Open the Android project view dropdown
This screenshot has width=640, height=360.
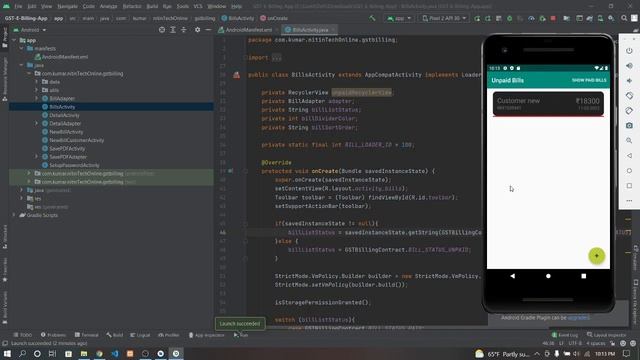[30, 30]
